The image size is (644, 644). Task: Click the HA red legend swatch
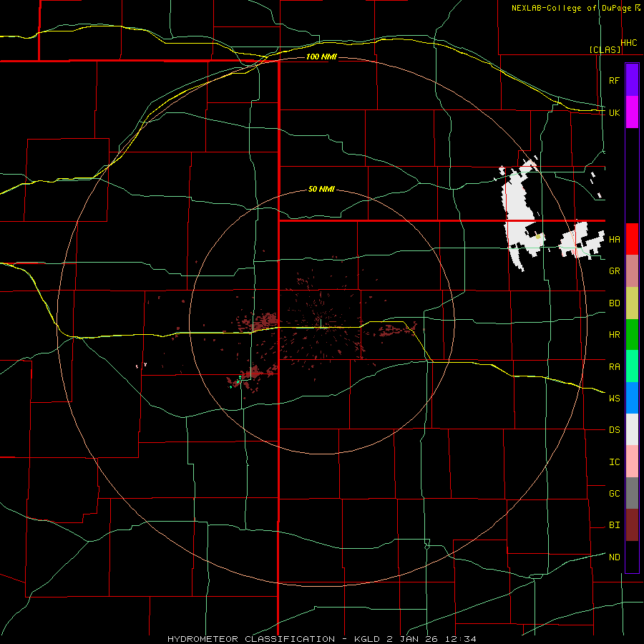tap(632, 239)
